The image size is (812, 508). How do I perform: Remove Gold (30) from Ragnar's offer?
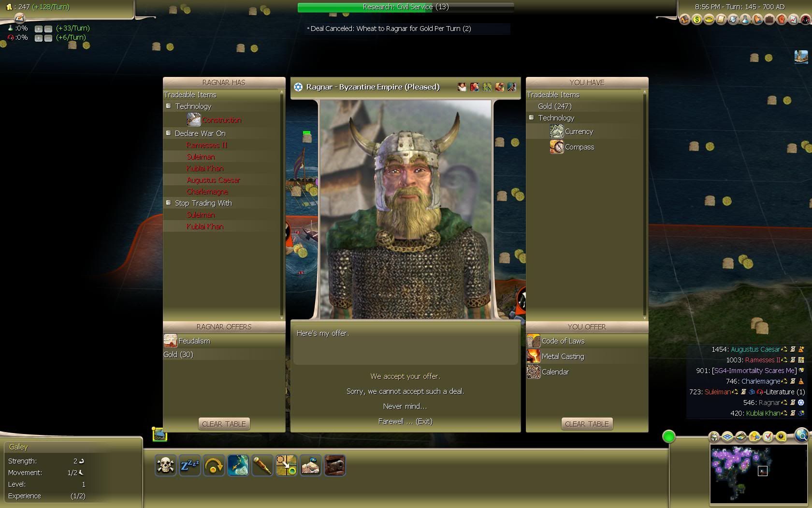click(178, 354)
